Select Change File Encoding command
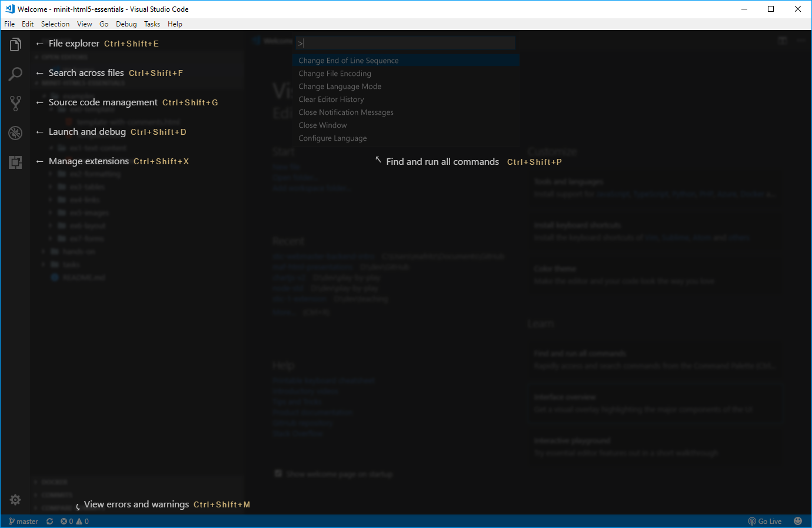This screenshot has height=528, width=812. point(406,74)
